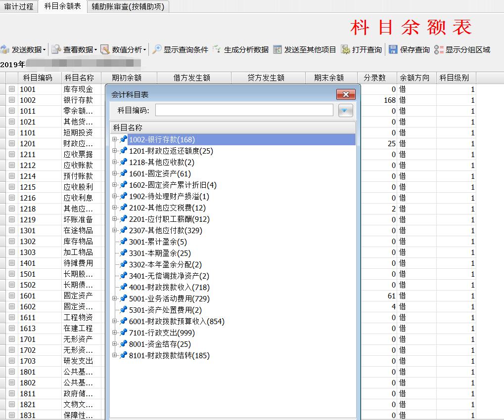This screenshot has height=420, width=504.
Task: Click the 生成分析数据 icon
Action: pos(217,49)
